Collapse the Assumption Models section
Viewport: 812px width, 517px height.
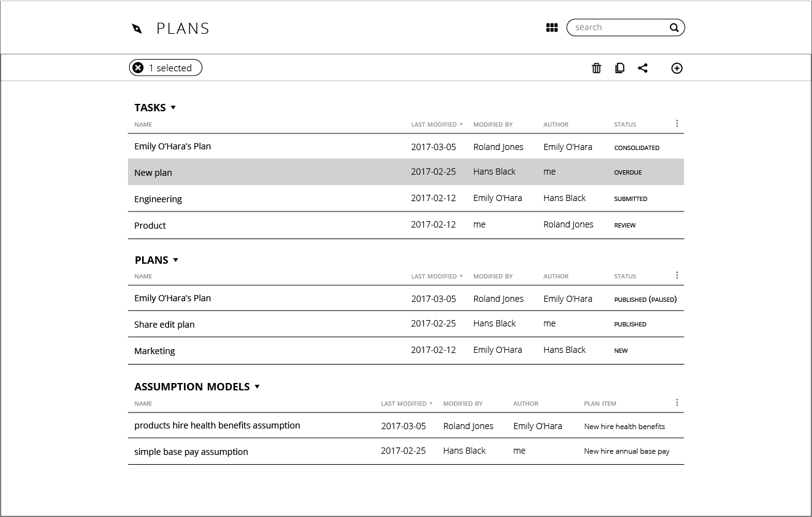257,387
